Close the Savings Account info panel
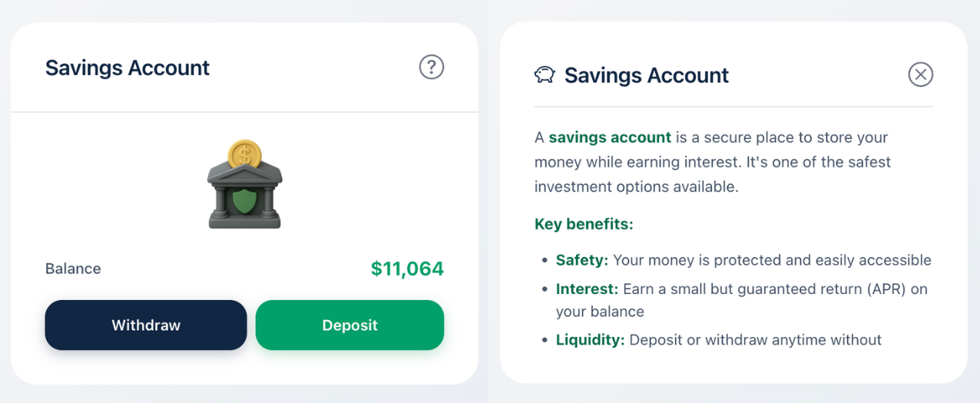The height and width of the screenshot is (403, 980). tap(920, 74)
